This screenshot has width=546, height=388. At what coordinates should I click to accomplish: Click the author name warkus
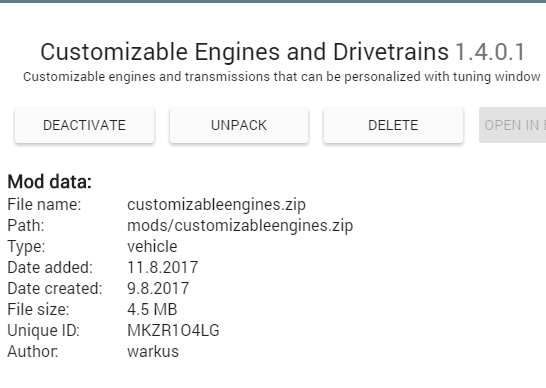coord(153,351)
